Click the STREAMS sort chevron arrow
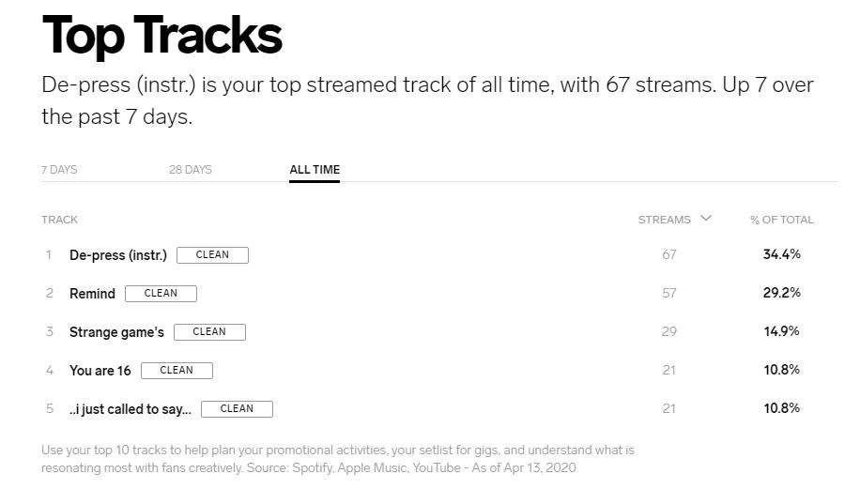Image resolution: width=845 pixels, height=504 pixels. coord(706,219)
